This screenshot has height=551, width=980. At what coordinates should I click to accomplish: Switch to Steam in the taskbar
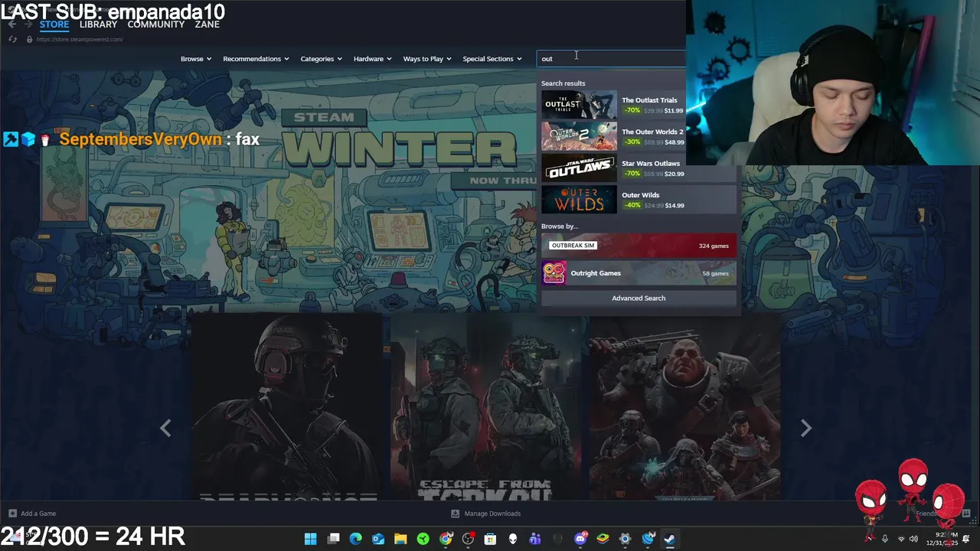point(669,539)
